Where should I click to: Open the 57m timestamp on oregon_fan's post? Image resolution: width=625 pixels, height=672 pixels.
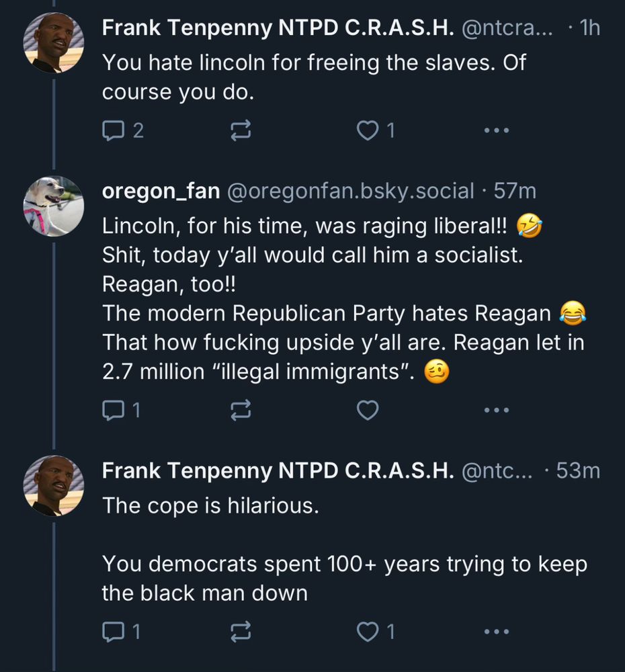click(515, 192)
